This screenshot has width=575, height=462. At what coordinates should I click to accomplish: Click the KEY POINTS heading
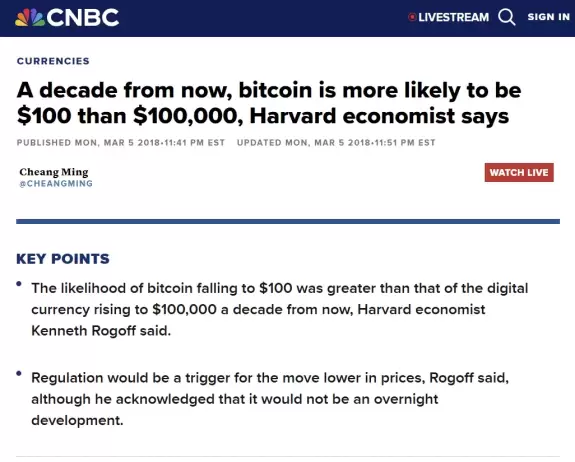coord(63,259)
